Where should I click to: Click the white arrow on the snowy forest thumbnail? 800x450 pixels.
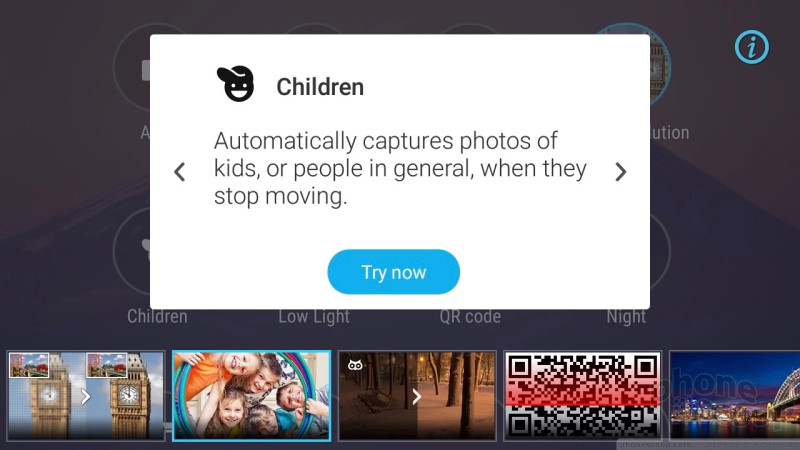pyautogui.click(x=417, y=396)
